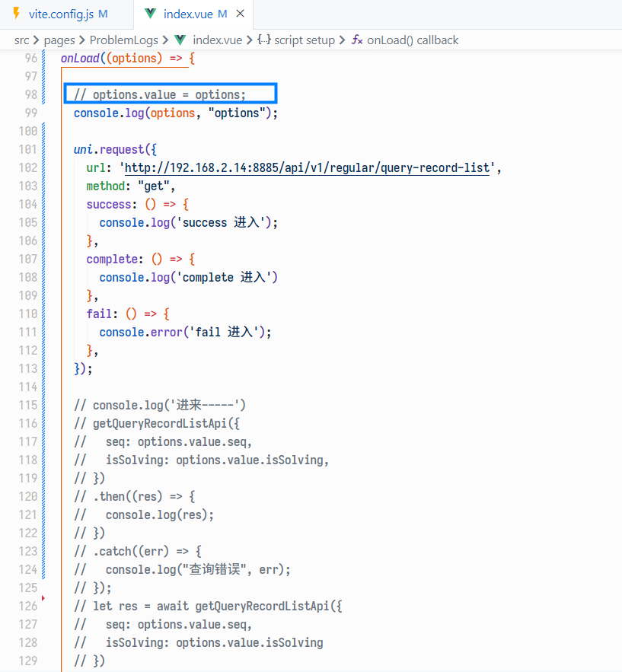The width and height of the screenshot is (622, 672).
Task: Click the Vue logo in the breadcrumb path
Action: (x=180, y=40)
